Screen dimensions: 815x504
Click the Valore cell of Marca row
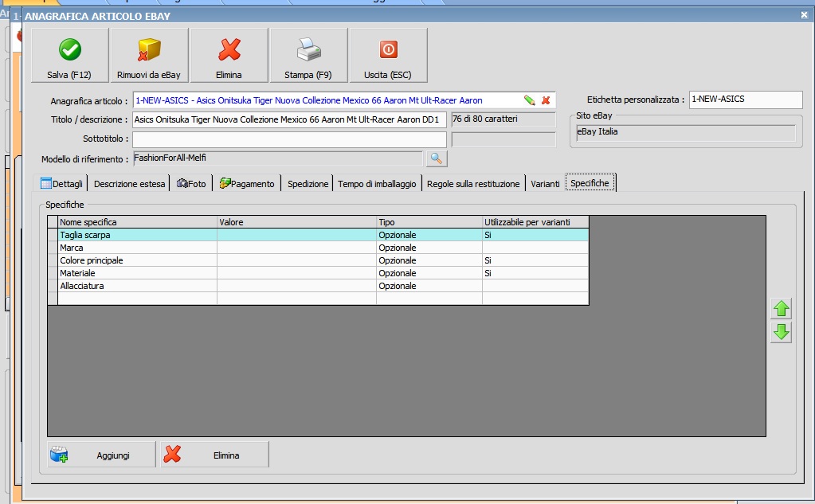(x=296, y=248)
